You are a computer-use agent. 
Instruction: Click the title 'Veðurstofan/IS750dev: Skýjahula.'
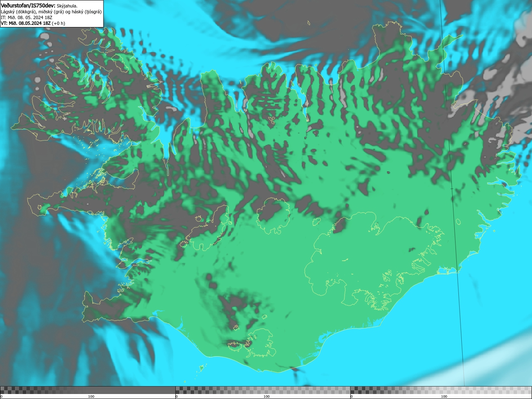(x=39, y=5)
